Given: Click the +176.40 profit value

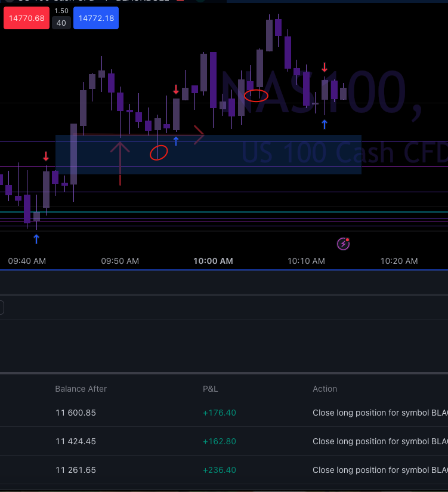Looking at the screenshot, I should click(220, 413).
